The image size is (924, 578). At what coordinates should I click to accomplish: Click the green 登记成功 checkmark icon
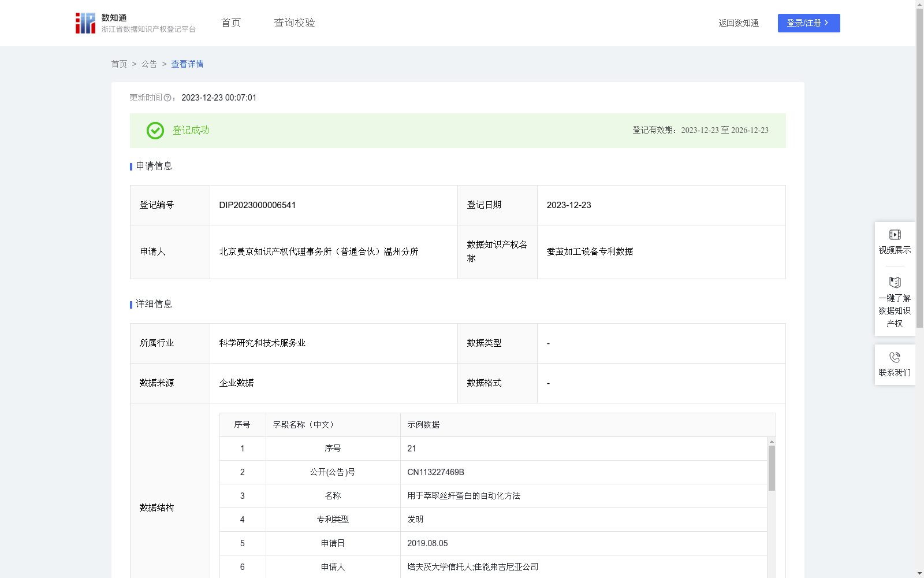point(155,131)
